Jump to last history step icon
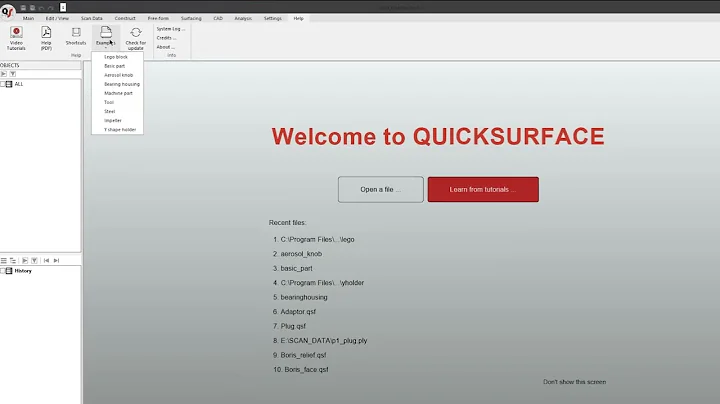This screenshot has height=404, width=720. coord(56,260)
